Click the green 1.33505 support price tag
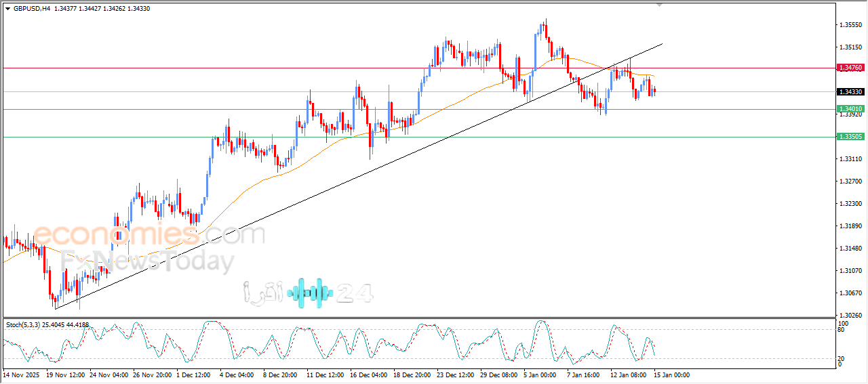 point(850,137)
